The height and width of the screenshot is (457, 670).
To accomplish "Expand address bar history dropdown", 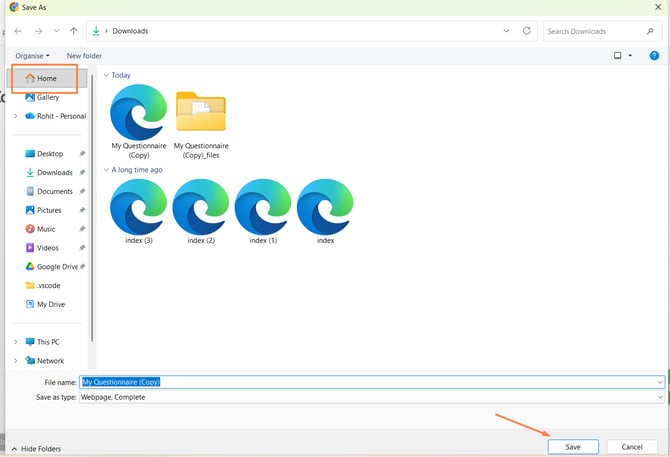I will tap(506, 31).
